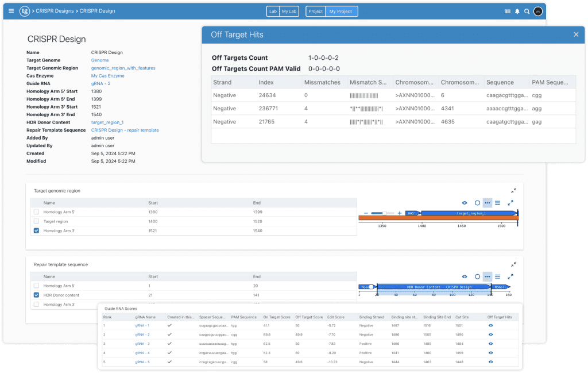Uncheck HDR Donor content checkbox
This screenshot has width=588, height=373.
[37, 295]
